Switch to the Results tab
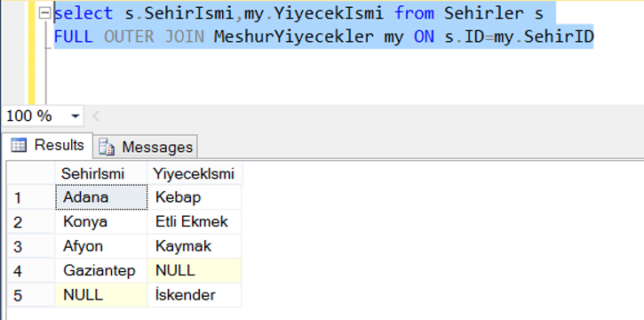 [48, 145]
